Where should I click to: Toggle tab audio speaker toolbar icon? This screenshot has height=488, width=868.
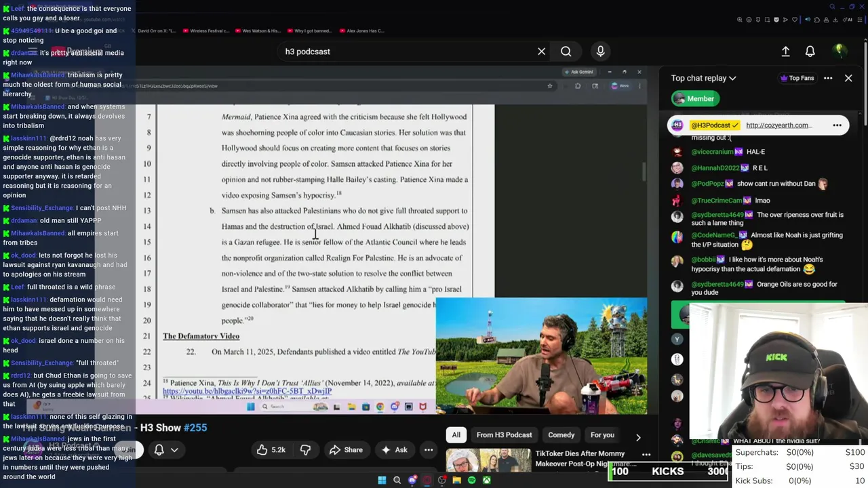(808, 20)
